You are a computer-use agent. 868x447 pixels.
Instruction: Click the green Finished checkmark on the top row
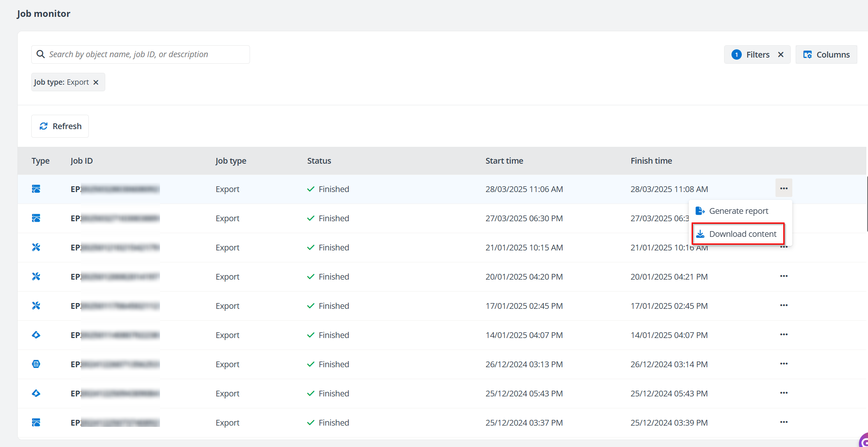(x=310, y=189)
